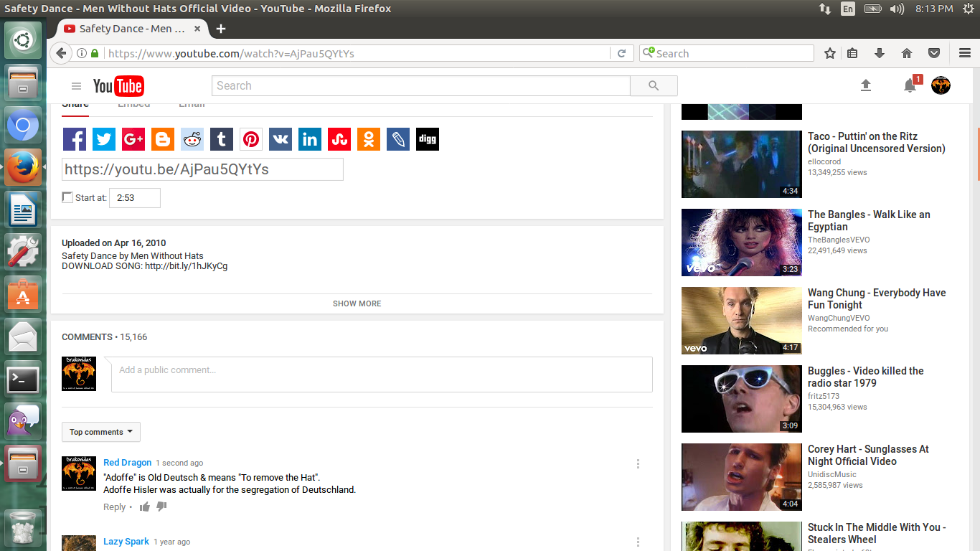Open Taco Puttin' on the Ritz thumbnail
980x551 pixels.
(742, 164)
